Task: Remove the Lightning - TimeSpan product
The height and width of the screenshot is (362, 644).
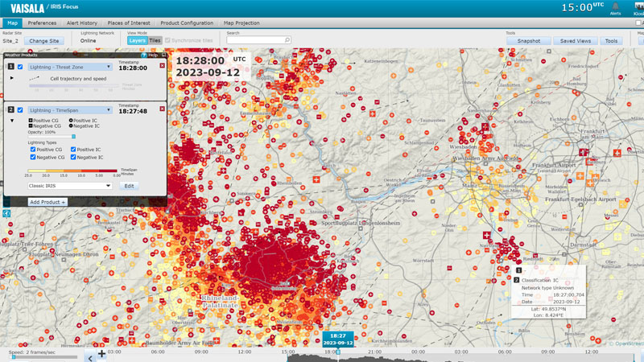Action: (x=162, y=109)
